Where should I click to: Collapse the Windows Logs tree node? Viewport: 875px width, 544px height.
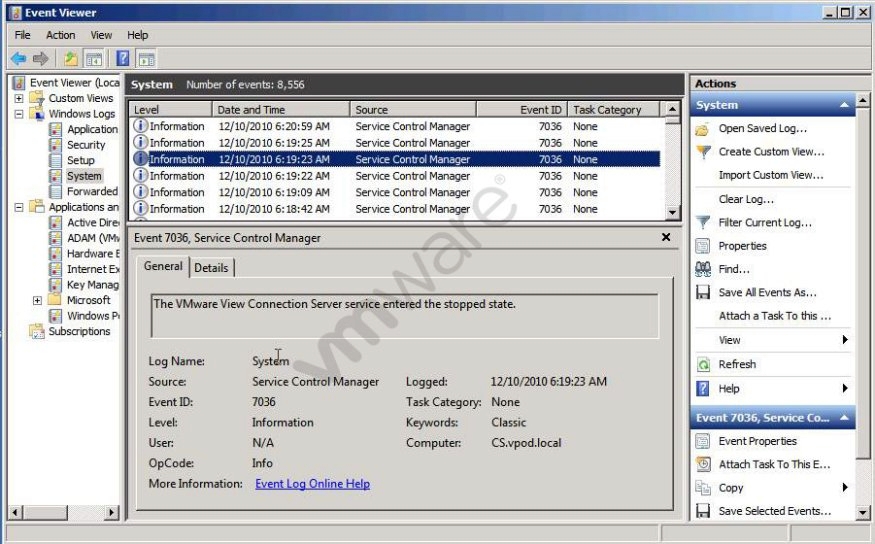click(x=19, y=114)
